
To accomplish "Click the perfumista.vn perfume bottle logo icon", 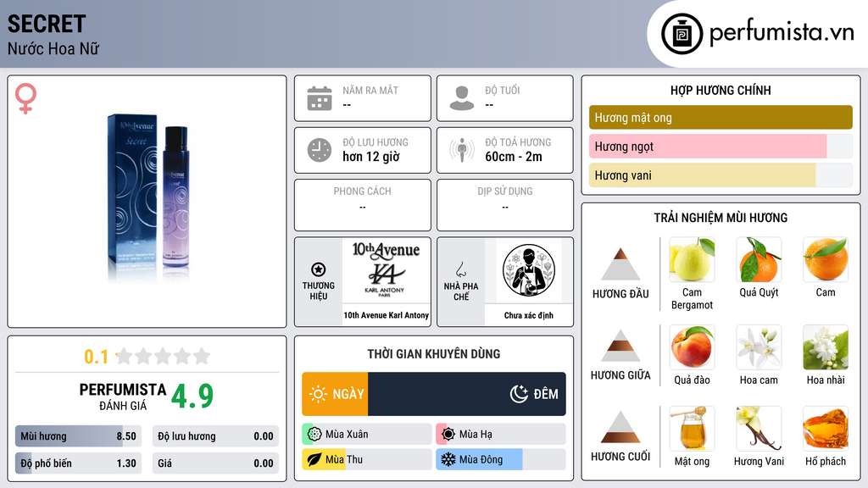I will pyautogui.click(x=682, y=34).
